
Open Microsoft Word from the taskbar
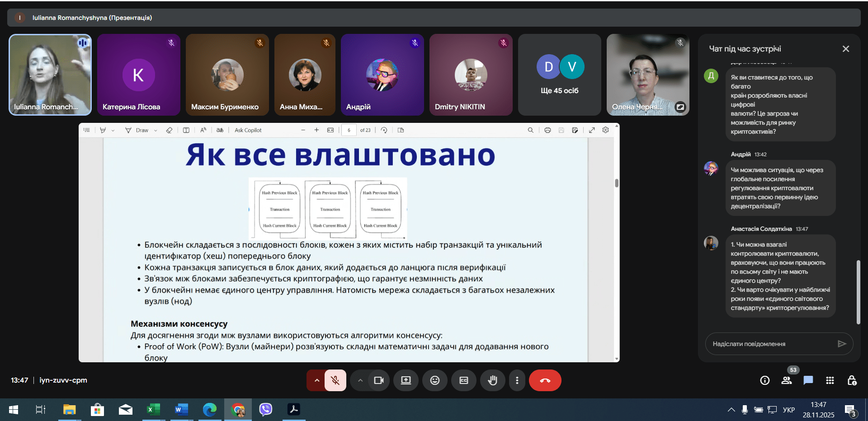click(x=181, y=410)
